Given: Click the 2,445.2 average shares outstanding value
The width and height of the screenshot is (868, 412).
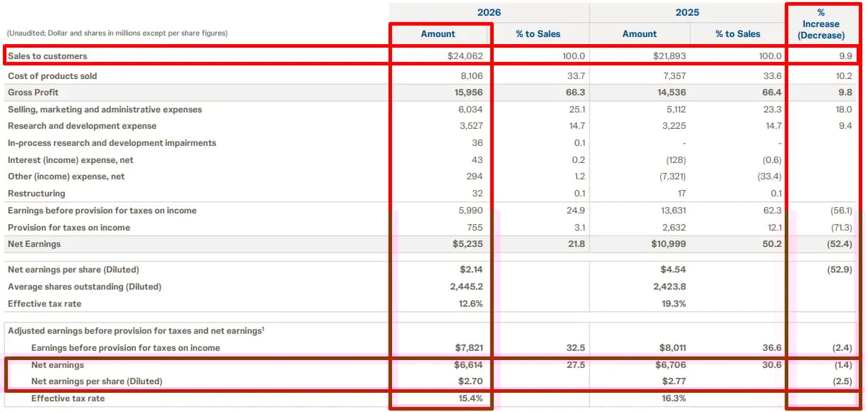Looking at the screenshot, I should [x=466, y=287].
